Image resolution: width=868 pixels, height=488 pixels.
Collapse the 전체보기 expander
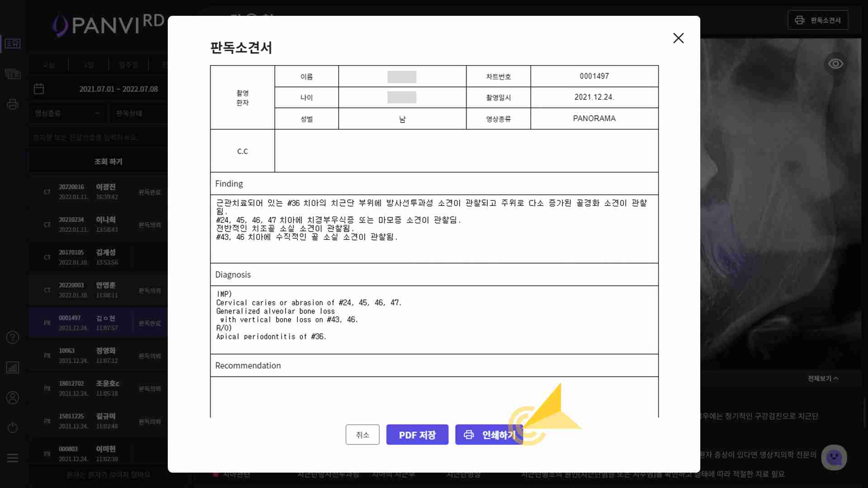tap(823, 378)
